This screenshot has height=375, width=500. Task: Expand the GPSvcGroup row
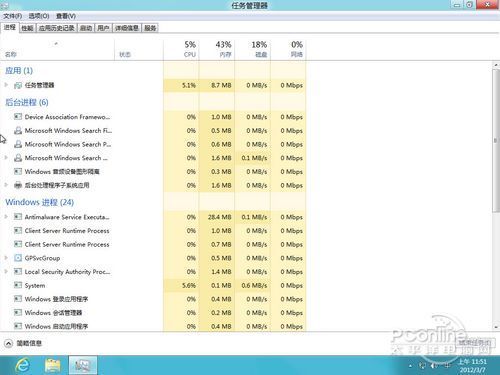tap(6, 258)
